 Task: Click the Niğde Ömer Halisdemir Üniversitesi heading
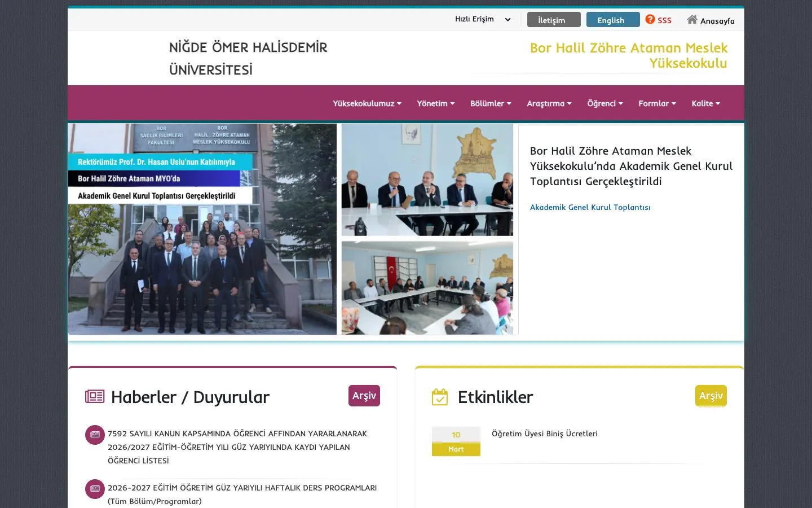(248, 58)
